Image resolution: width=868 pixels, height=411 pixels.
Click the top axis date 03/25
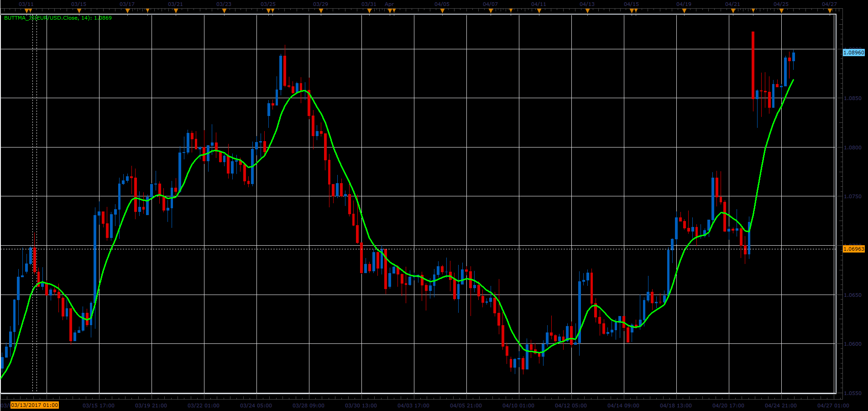pos(268,4)
